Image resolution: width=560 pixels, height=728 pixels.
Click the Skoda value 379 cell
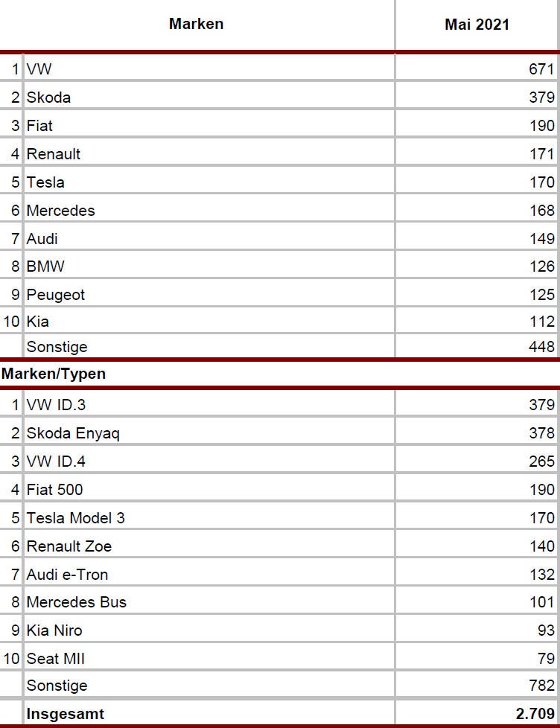tap(477, 97)
